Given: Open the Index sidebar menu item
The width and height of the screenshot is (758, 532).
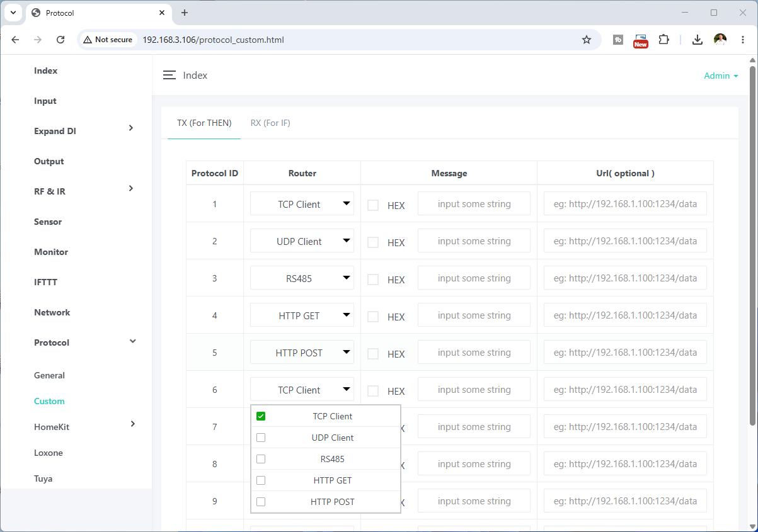Looking at the screenshot, I should pos(46,71).
